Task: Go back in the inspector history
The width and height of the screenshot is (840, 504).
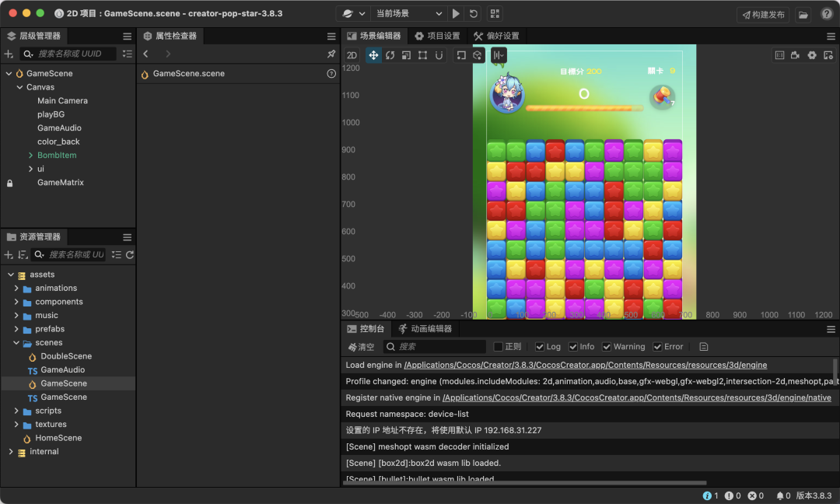Action: click(x=145, y=54)
